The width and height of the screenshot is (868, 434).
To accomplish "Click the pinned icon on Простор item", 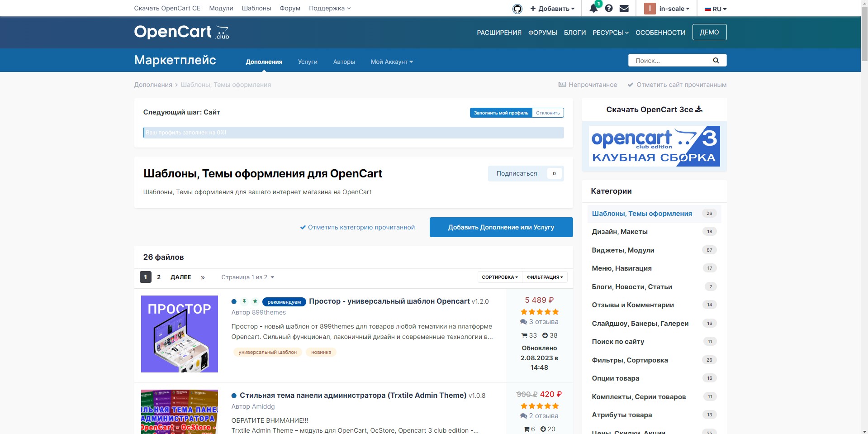I will click(244, 301).
